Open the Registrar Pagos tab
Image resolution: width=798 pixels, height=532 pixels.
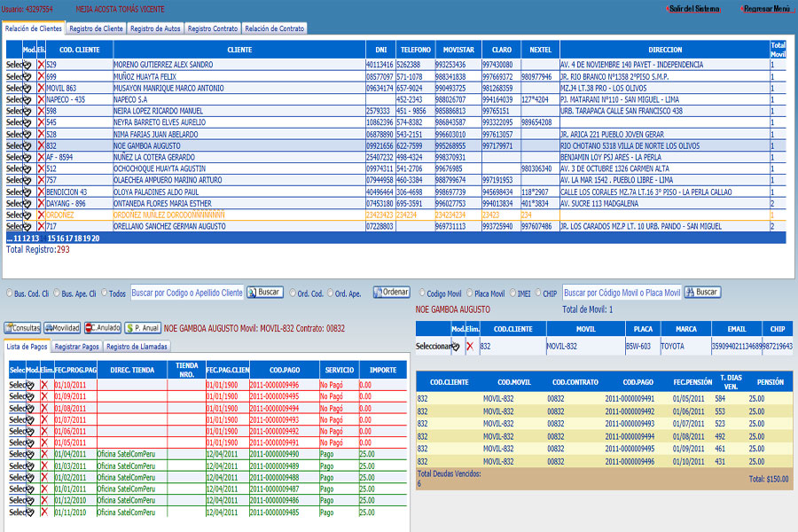coord(78,346)
